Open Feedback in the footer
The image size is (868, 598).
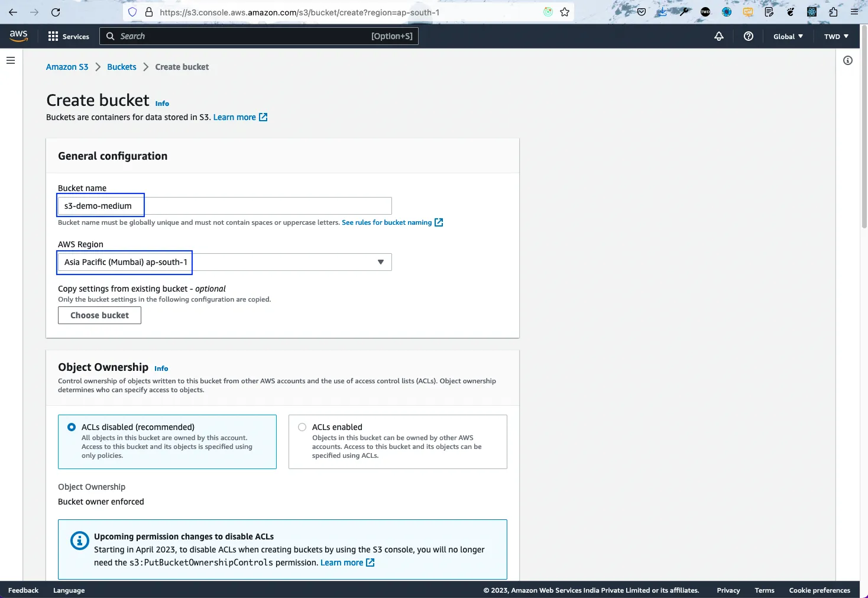point(24,590)
